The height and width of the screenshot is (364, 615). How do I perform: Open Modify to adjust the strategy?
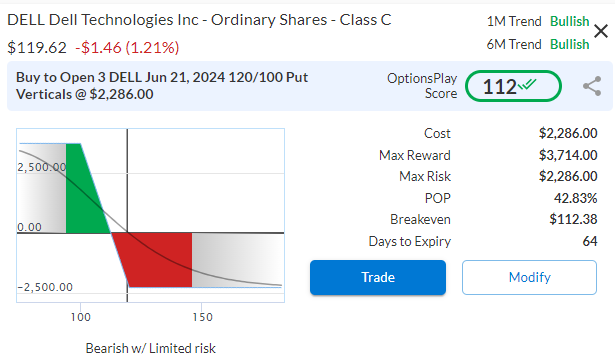pyautogui.click(x=529, y=277)
